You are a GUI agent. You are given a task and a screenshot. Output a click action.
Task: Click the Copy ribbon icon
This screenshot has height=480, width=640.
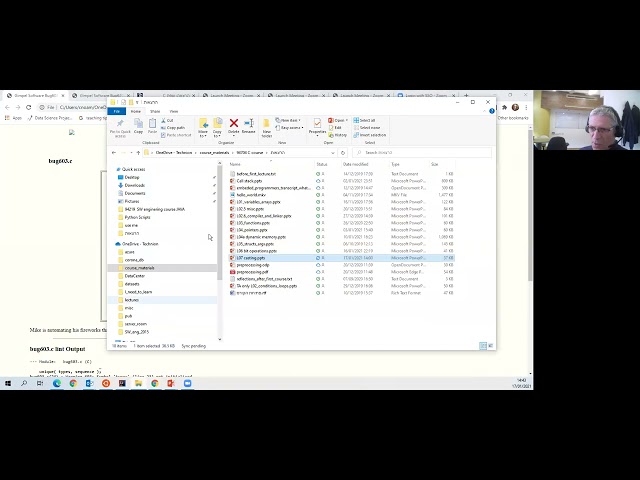[138, 124]
